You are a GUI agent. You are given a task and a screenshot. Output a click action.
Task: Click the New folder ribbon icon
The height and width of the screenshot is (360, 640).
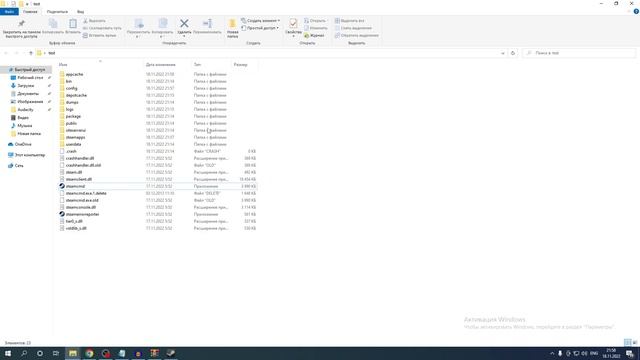[233, 24]
